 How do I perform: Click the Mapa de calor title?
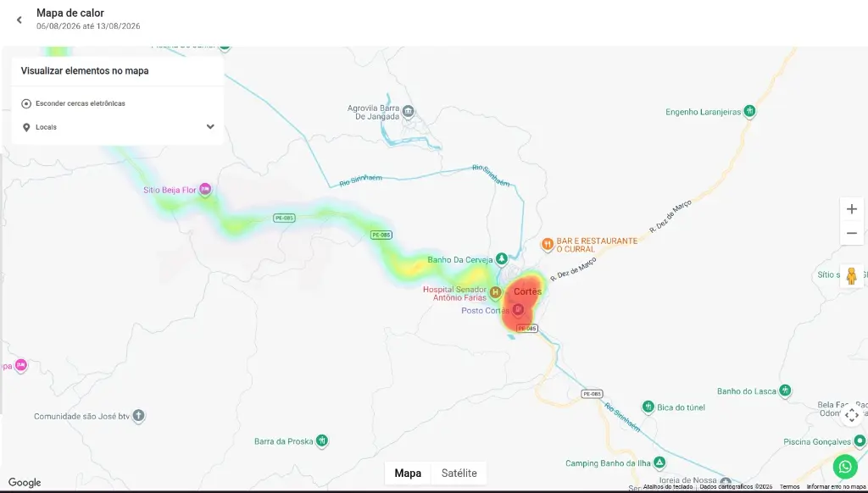point(70,13)
